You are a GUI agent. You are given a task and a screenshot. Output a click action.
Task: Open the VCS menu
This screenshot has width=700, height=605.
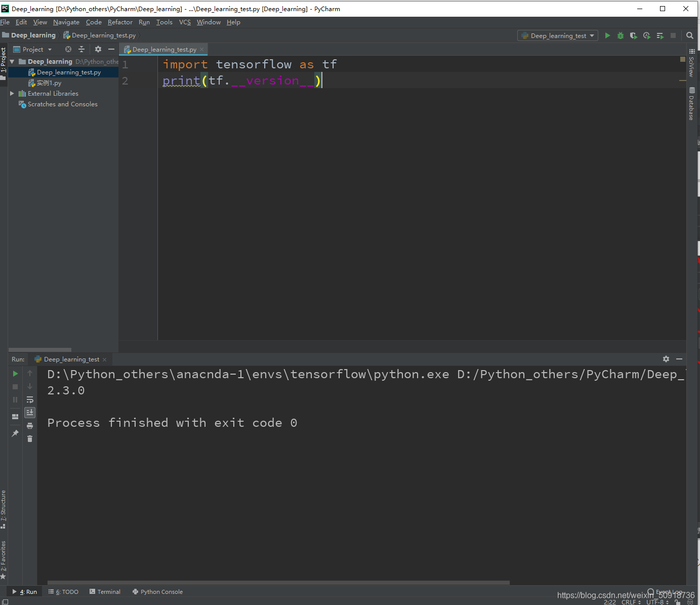(x=185, y=22)
